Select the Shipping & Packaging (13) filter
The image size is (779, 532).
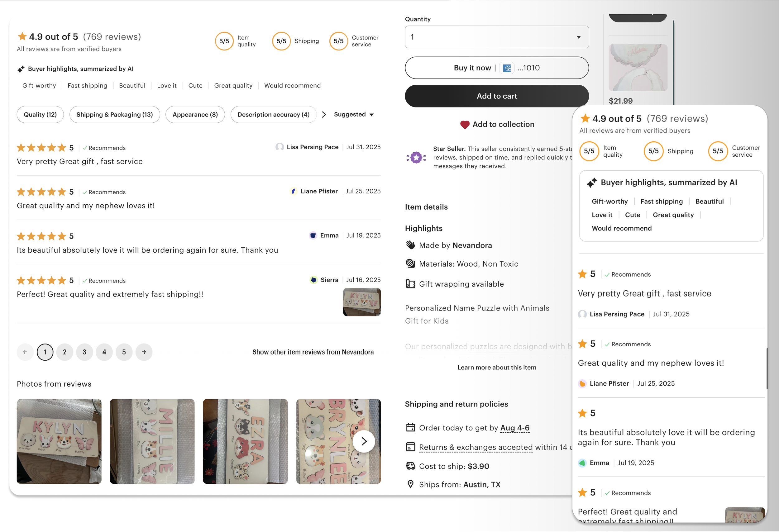point(114,115)
